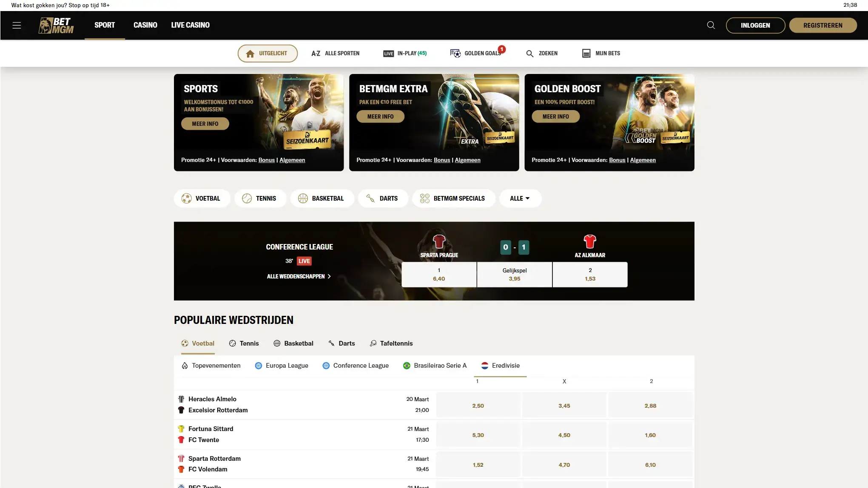Open the Casino main tab
This screenshot has height=488, width=868.
(x=145, y=25)
